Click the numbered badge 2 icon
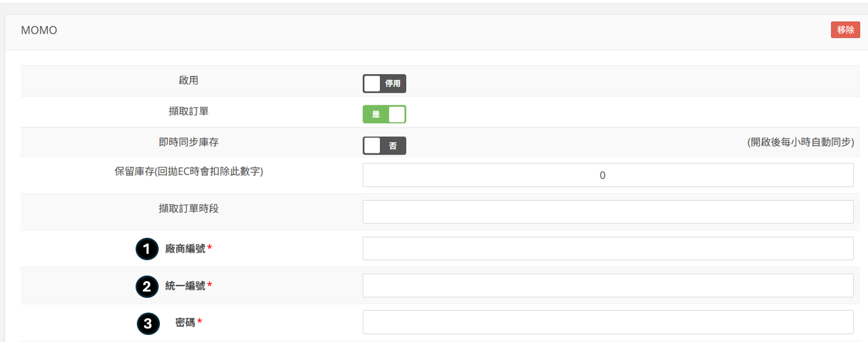This screenshot has width=868, height=342. pos(146,286)
